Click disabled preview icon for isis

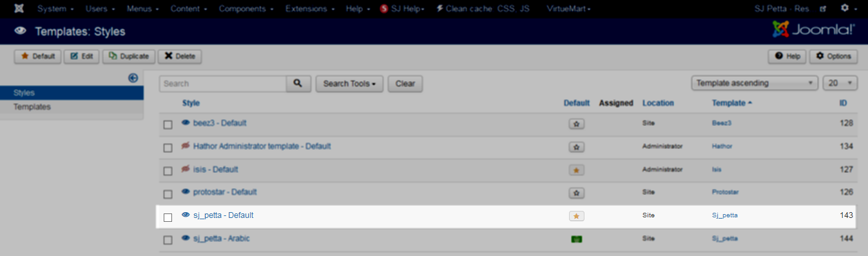[186, 169]
